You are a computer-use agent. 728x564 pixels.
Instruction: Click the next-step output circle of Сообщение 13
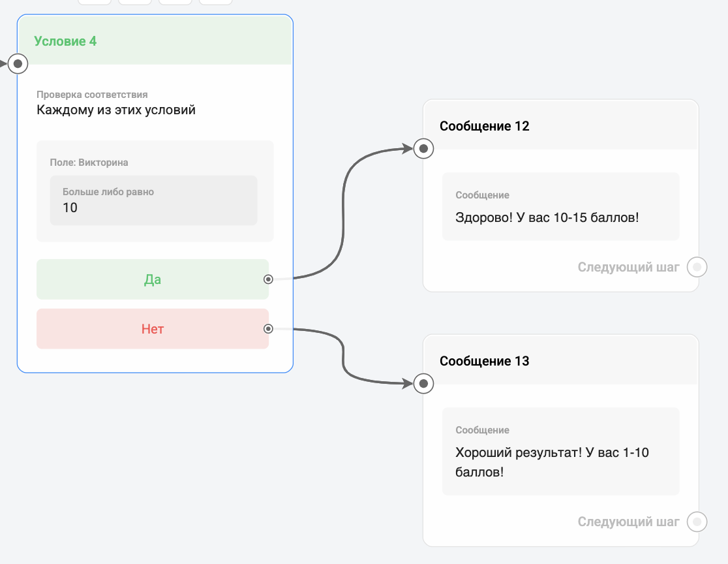(697, 522)
